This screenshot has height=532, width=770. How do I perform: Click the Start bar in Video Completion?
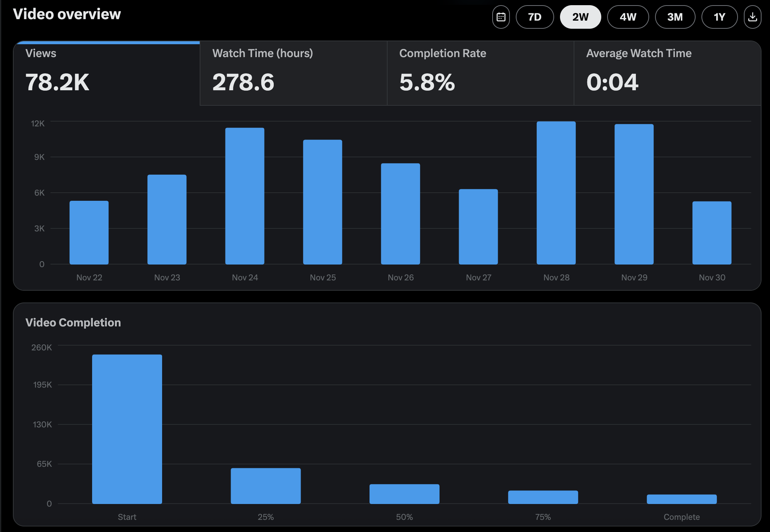pyautogui.click(x=127, y=429)
